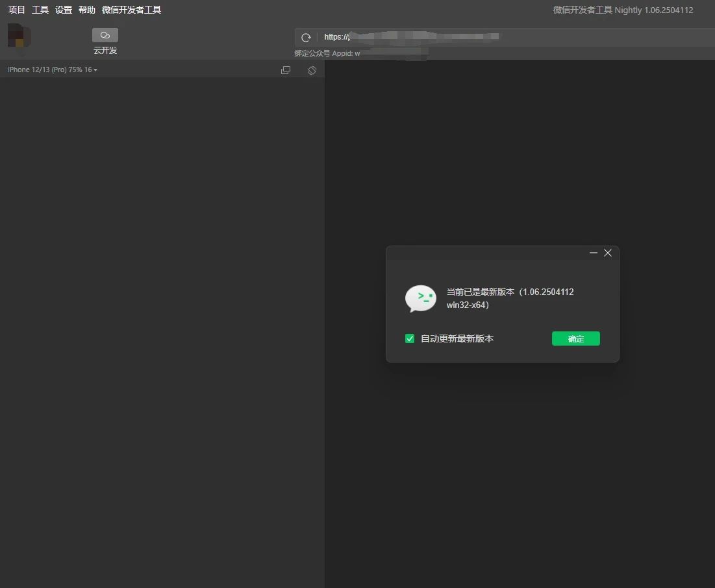Click the 当前已是最新版本 version message text
Image resolution: width=715 pixels, height=588 pixels.
coord(510,298)
